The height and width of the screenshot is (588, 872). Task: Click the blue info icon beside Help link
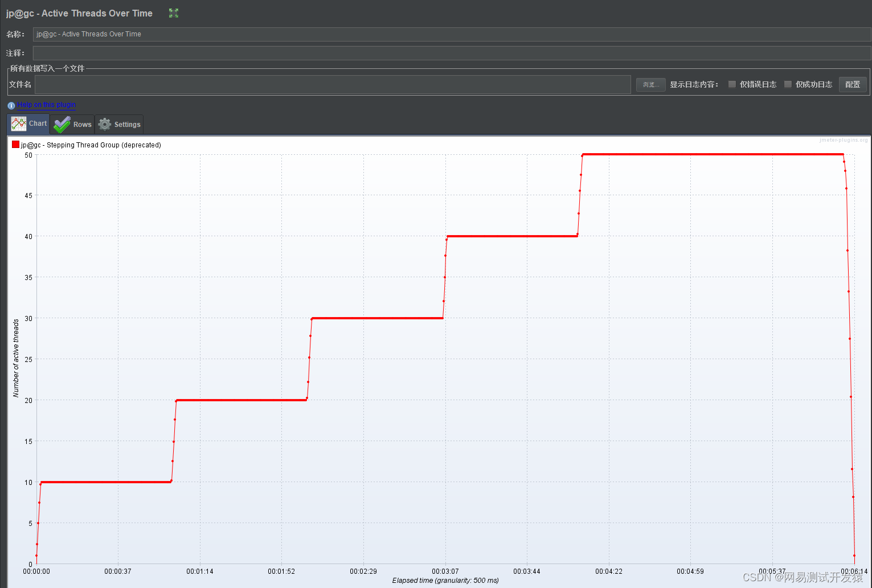click(x=11, y=105)
